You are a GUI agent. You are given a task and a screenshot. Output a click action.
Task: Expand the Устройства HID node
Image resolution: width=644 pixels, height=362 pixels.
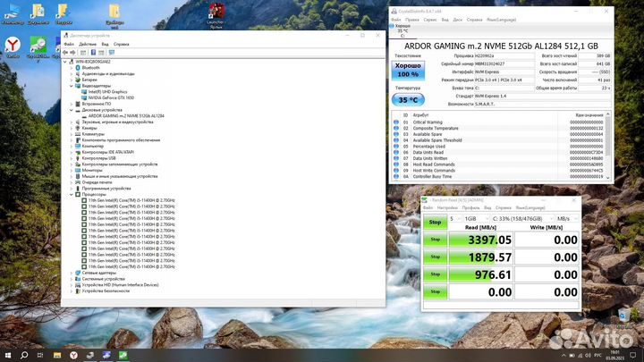coord(71,285)
